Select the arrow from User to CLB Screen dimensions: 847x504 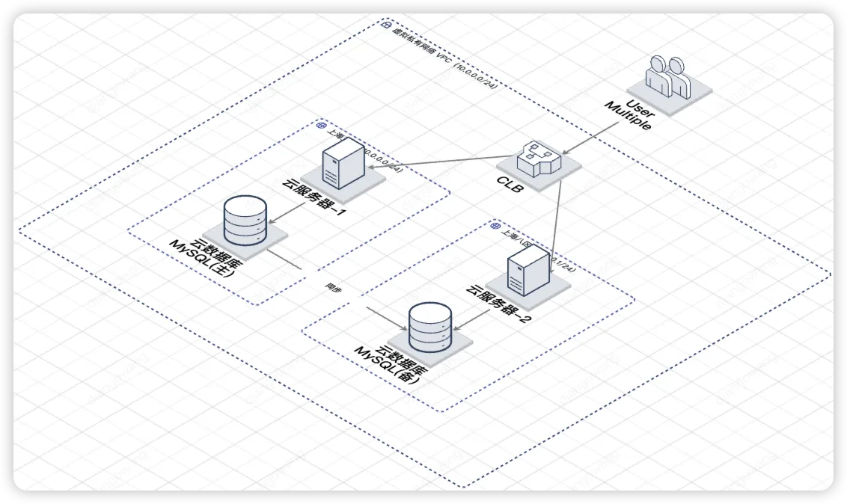[590, 138]
